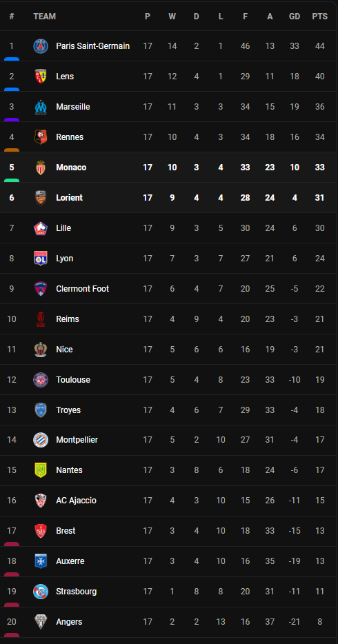Screen dimensions: 338x644
Task: Open the Clermont Foot team link
Action: click(83, 289)
